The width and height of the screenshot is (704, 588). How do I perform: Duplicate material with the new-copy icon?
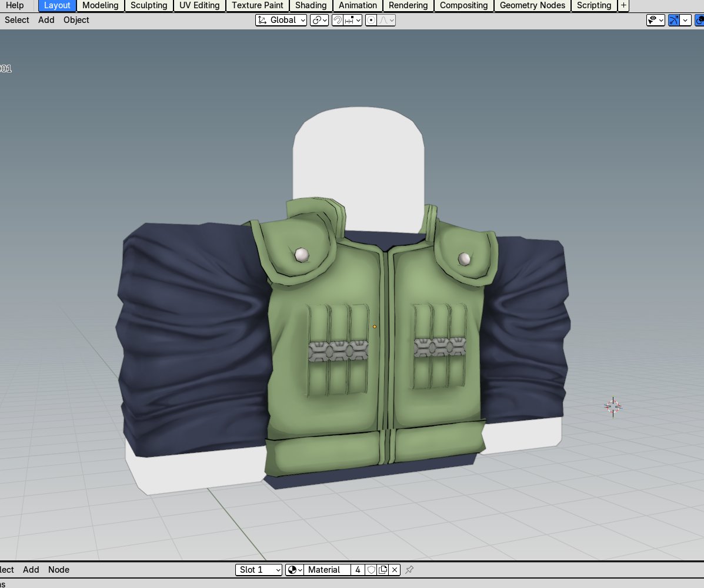click(x=383, y=570)
